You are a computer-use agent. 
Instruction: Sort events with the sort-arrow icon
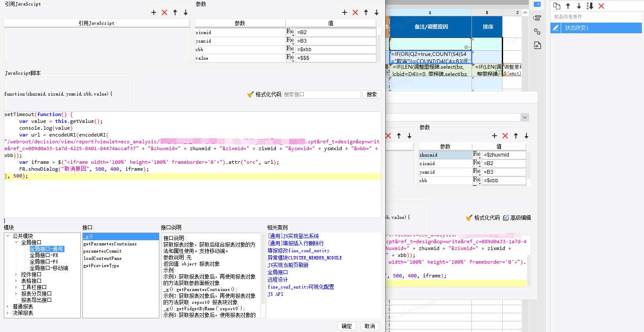point(590,6)
